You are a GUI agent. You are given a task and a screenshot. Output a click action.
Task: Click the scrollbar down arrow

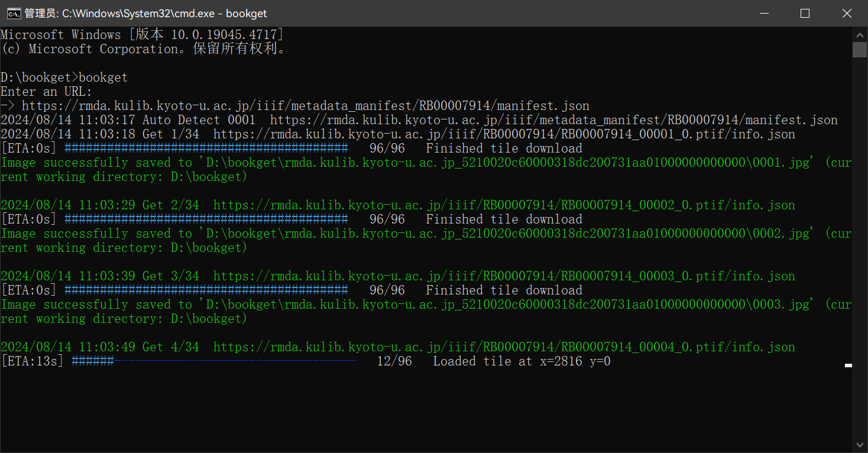coord(860,444)
